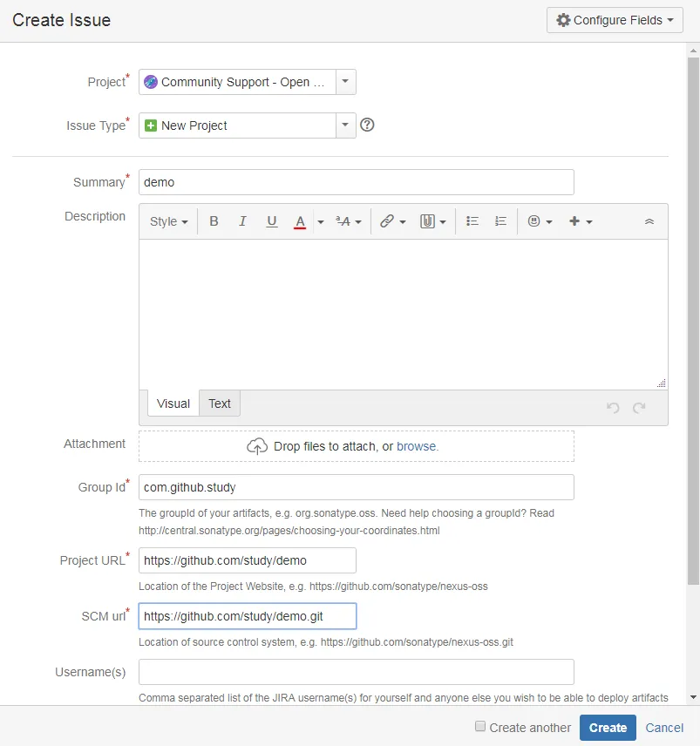700x746 pixels.
Task: Open the Project selection dropdown
Action: (x=345, y=81)
